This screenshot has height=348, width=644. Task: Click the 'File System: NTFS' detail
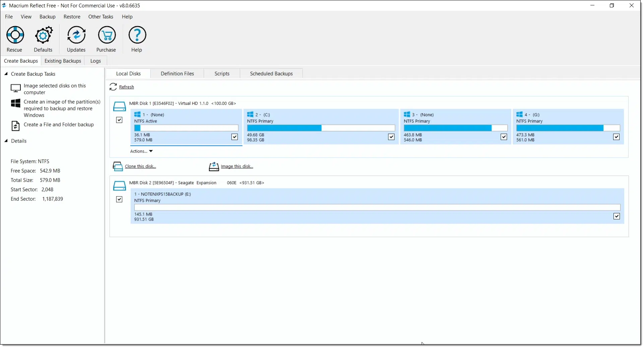pos(30,162)
